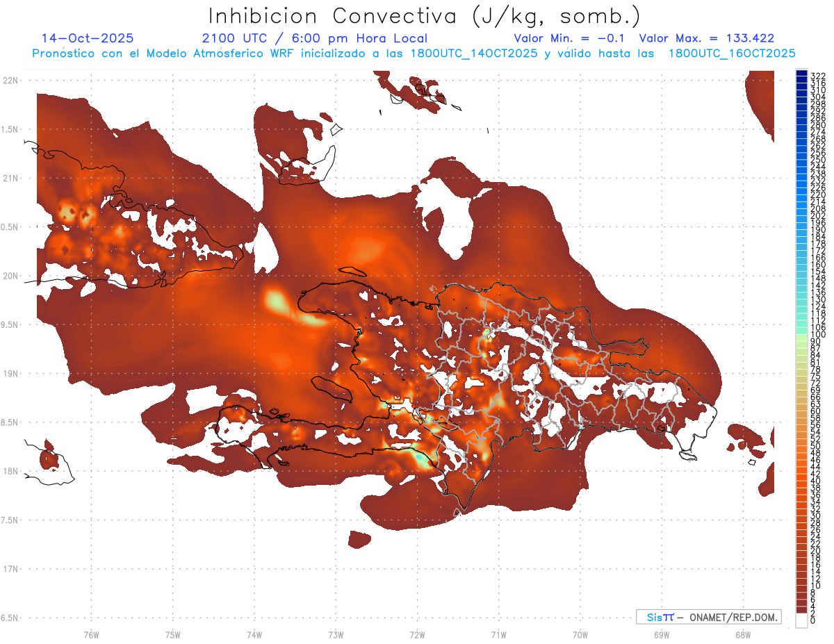Click the "ONAMET/REP.DOM." credit box
Image resolution: width=834 pixels, height=644 pixels.
(x=708, y=617)
